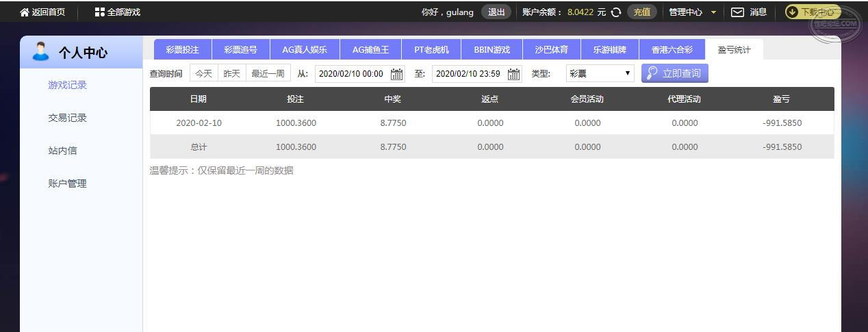
Task: Switch to the AG真人娱乐 tab
Action: pyautogui.click(x=305, y=49)
